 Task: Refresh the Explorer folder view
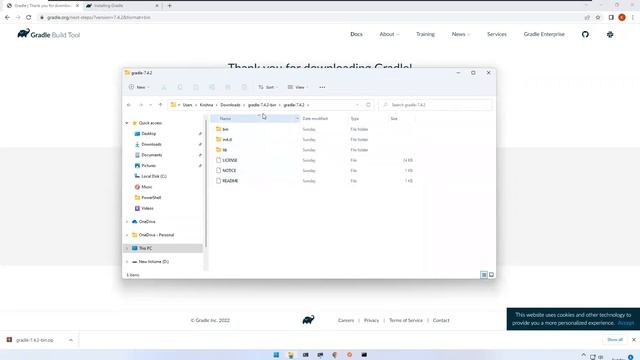coord(368,105)
